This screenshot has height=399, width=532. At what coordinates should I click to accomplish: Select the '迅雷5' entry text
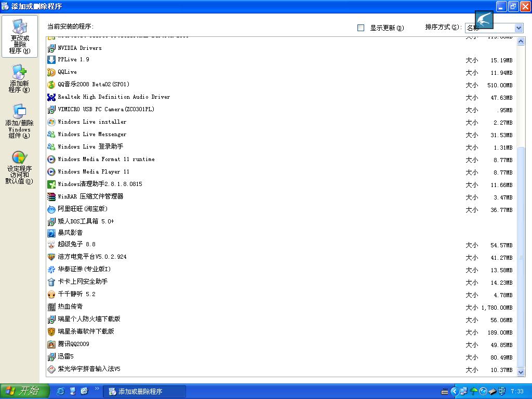pyautogui.click(x=65, y=356)
